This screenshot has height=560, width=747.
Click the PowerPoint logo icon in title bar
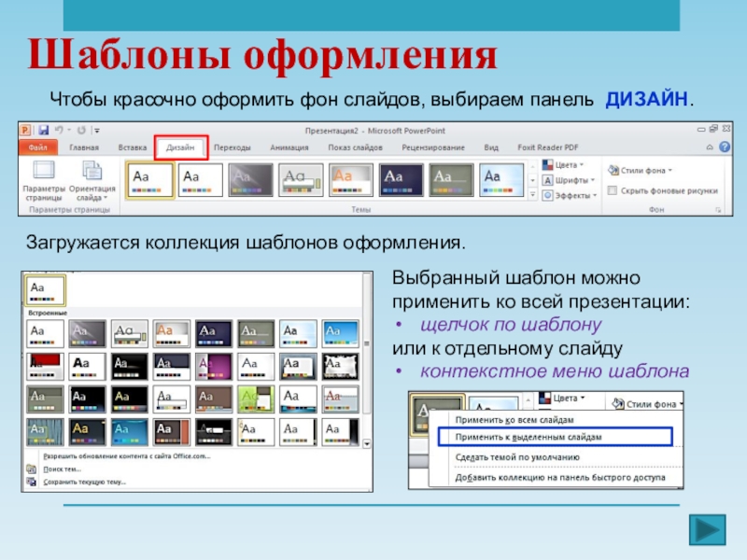25,130
